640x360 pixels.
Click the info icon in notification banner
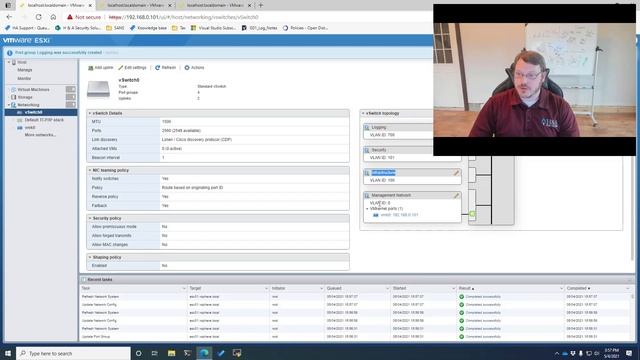click(x=10, y=53)
